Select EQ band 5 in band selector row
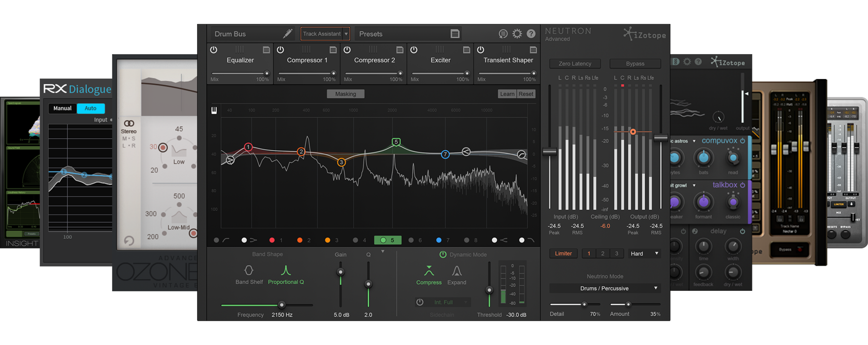Screen dimensions: 868x345 point(387,240)
